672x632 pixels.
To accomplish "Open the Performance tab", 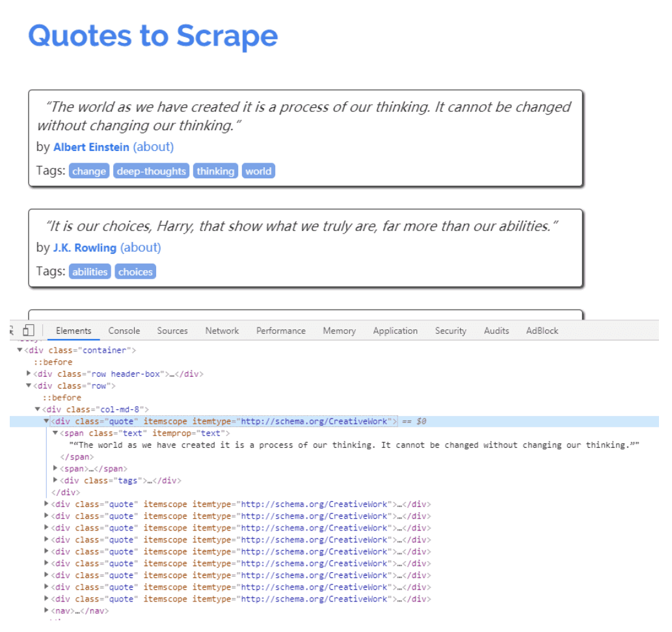I will [281, 331].
